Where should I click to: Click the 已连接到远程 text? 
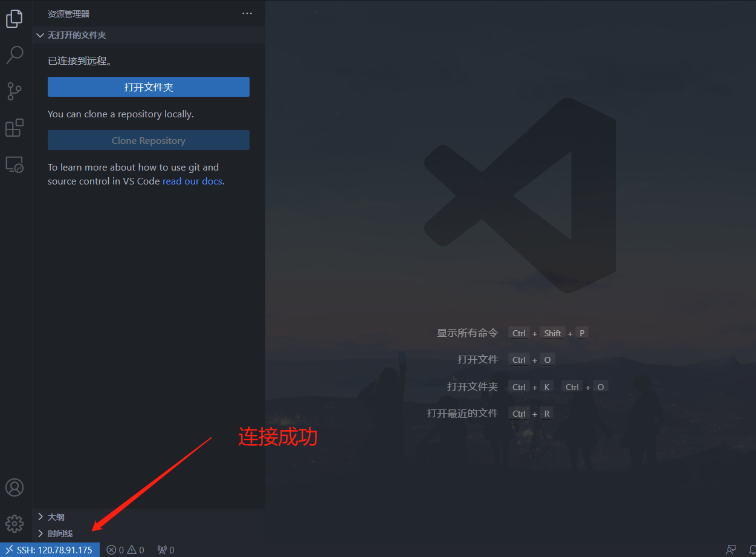80,60
